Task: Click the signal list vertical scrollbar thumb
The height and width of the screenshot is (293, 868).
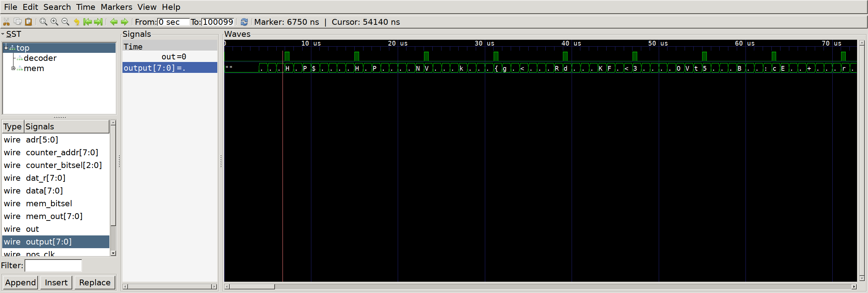Action: point(113,176)
